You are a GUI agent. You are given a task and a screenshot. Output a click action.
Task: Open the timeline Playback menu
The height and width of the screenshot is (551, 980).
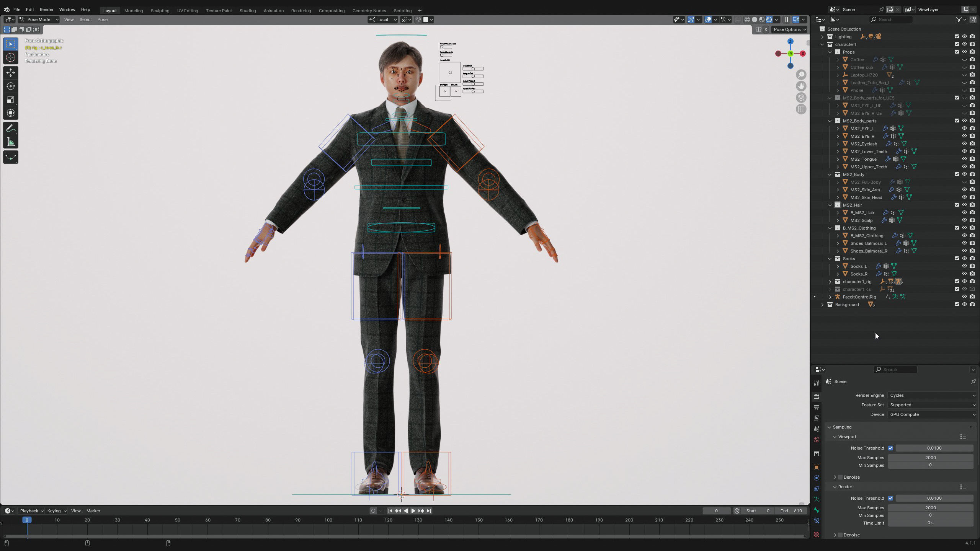click(x=31, y=511)
